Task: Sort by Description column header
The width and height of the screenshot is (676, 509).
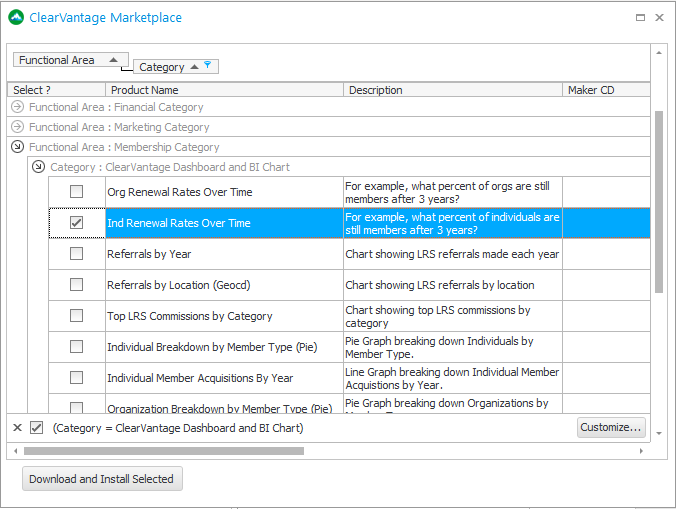Action: click(453, 90)
